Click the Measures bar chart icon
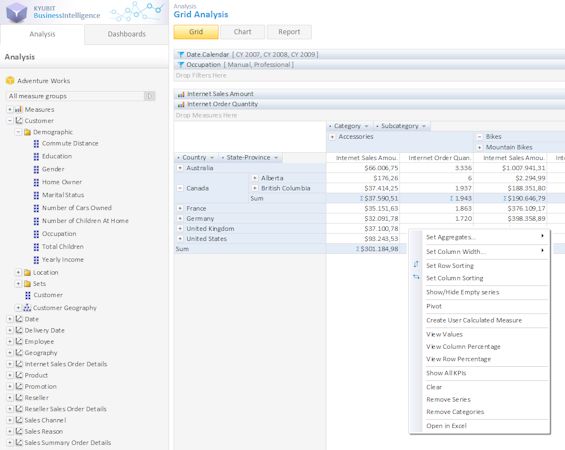Screen dimensions: 565x450 coord(18,109)
